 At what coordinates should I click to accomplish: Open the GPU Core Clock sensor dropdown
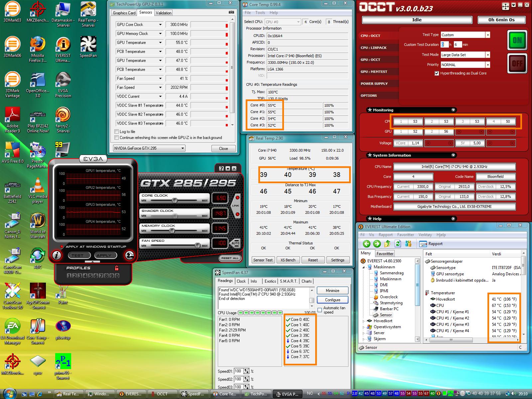(x=160, y=25)
